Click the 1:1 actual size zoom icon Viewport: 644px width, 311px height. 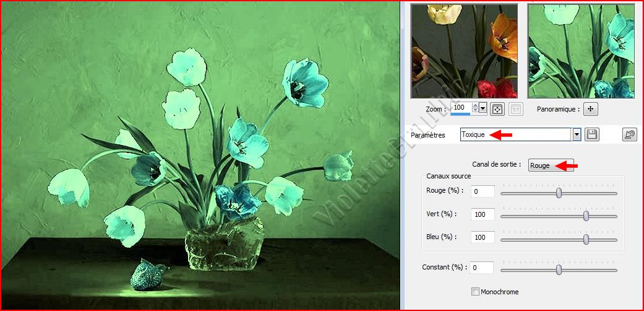[x=515, y=109]
